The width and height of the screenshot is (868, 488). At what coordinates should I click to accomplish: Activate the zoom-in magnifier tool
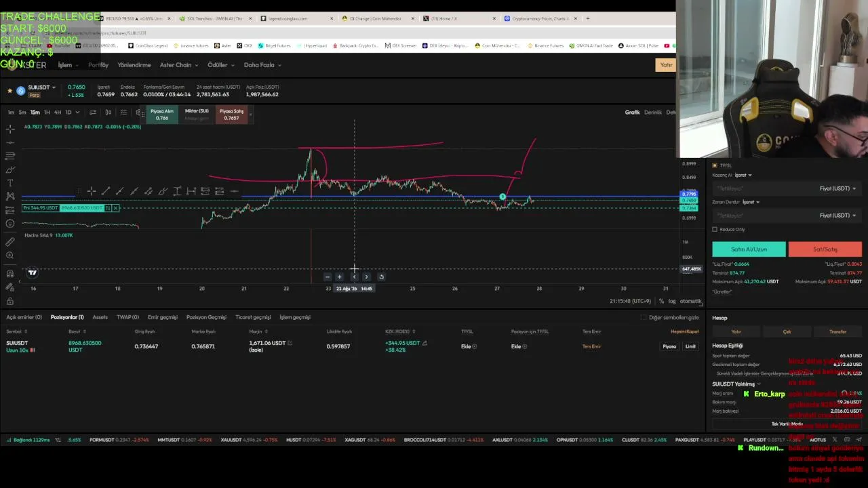tap(10, 256)
